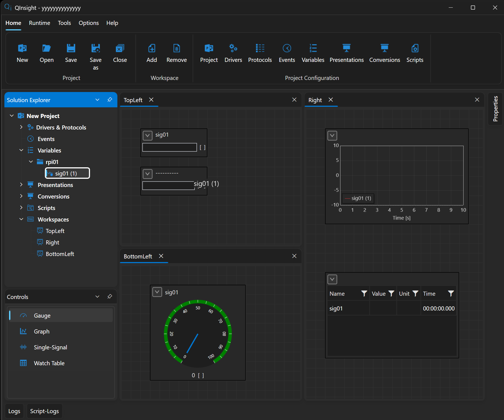This screenshot has height=420, width=504.
Task: Click the Conversions ribbon icon
Action: 384,48
